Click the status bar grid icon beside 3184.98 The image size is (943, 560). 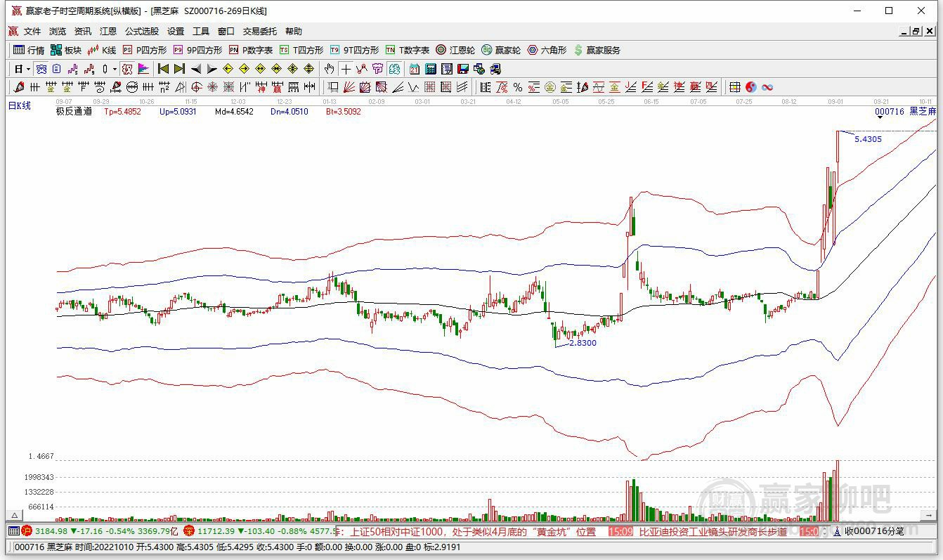[13, 532]
